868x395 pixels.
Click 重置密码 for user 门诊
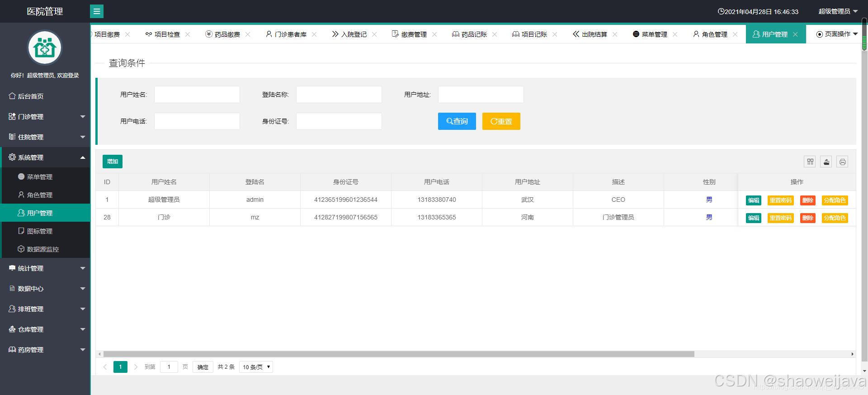(780, 218)
